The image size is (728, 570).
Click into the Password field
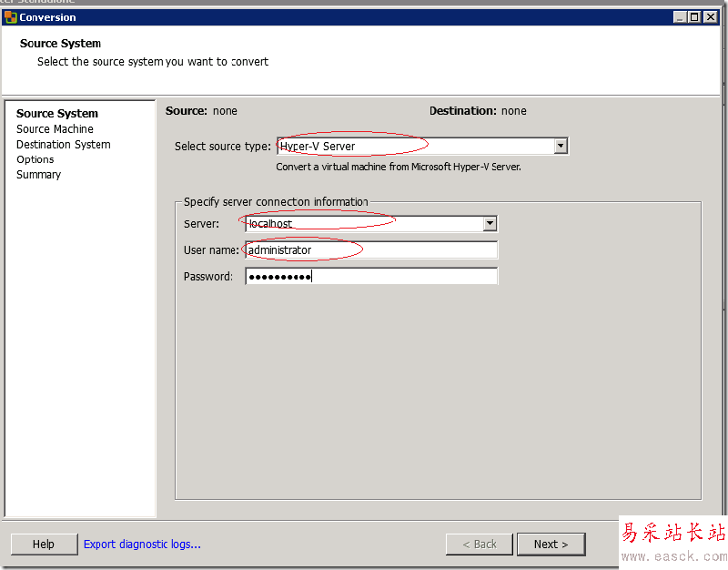(371, 277)
